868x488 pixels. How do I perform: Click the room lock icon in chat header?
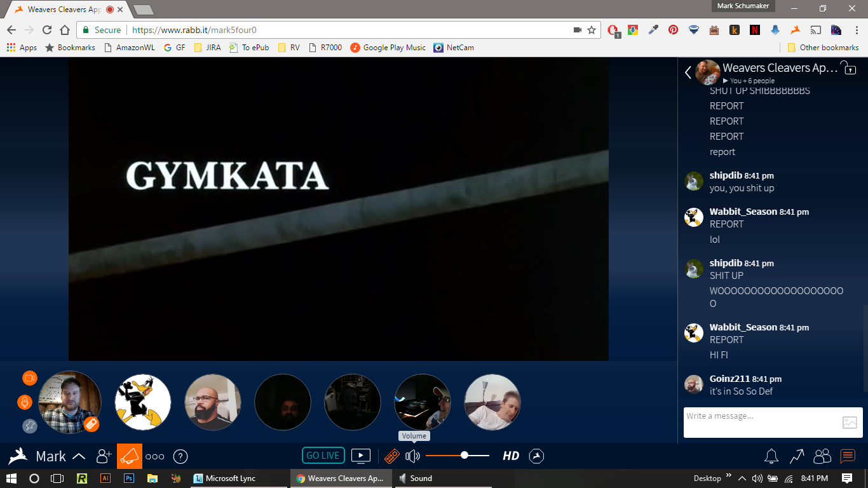[848, 67]
